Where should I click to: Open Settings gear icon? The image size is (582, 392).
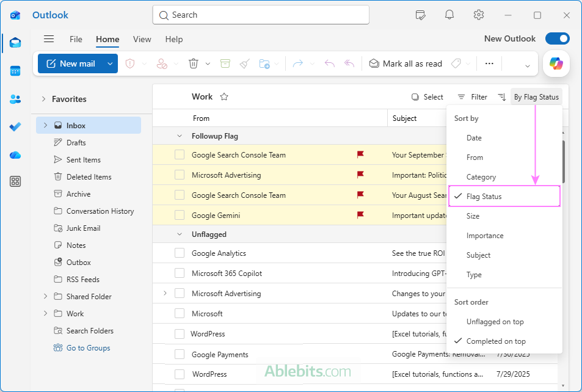tap(479, 15)
